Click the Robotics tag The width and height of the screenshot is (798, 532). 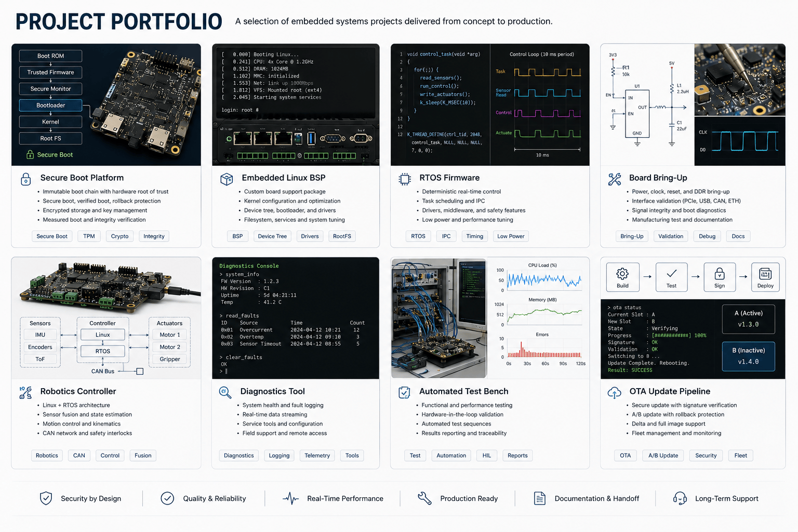point(47,456)
